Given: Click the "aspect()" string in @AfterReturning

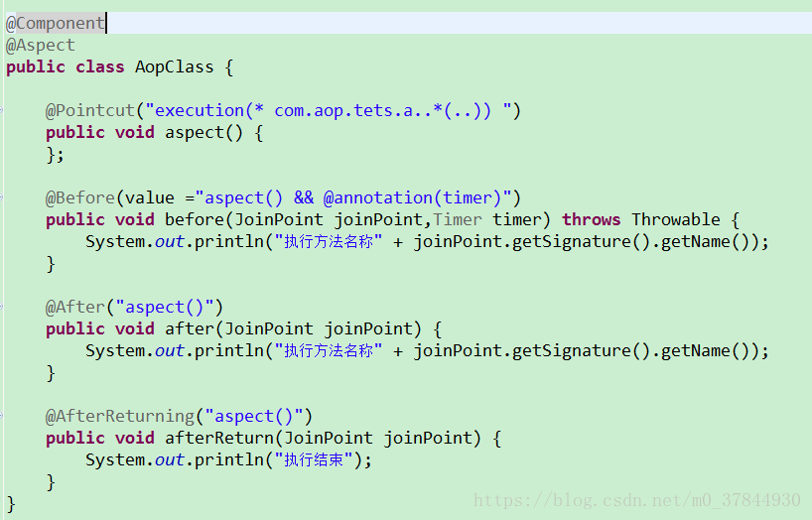Looking at the screenshot, I should click(254, 417).
